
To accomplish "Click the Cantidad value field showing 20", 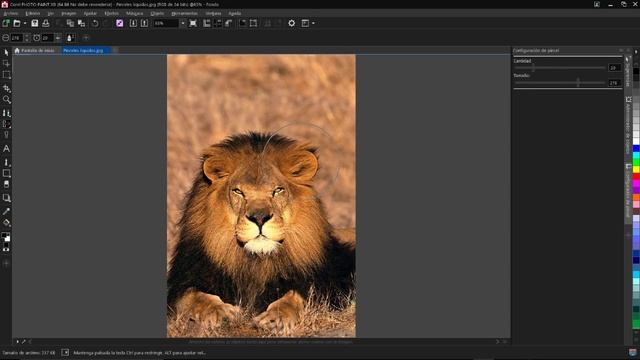I will coord(614,68).
